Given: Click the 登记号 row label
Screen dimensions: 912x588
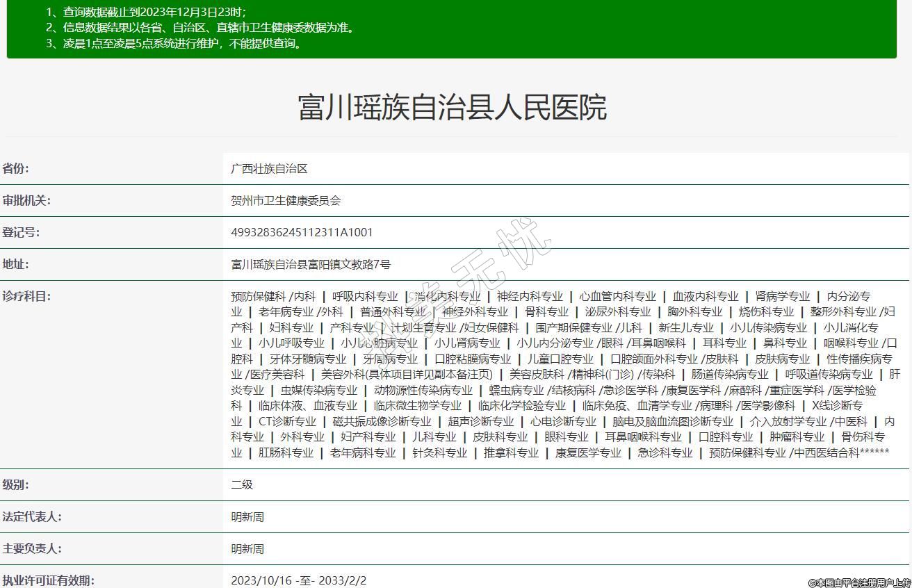Looking at the screenshot, I should (x=21, y=233).
